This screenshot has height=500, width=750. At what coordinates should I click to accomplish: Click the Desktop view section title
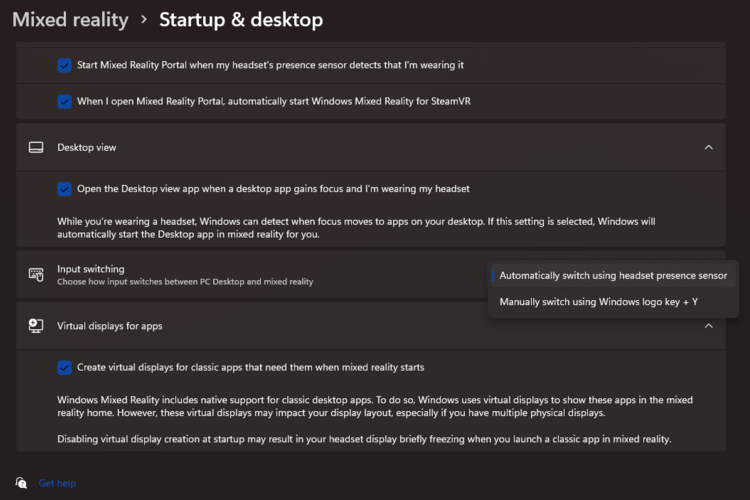87,147
